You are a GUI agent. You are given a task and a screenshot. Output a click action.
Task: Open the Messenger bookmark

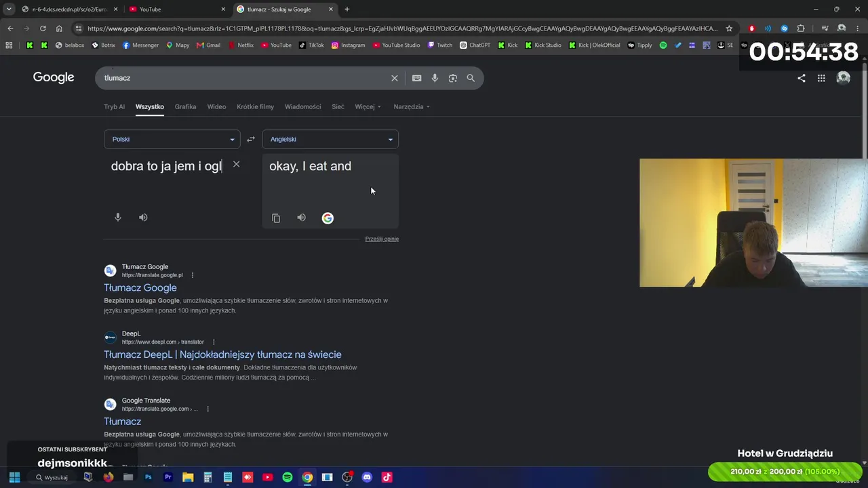click(141, 45)
